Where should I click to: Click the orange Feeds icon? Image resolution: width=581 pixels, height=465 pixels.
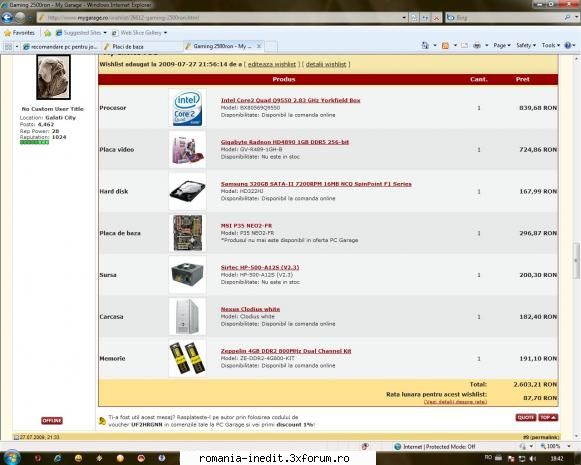445,46
